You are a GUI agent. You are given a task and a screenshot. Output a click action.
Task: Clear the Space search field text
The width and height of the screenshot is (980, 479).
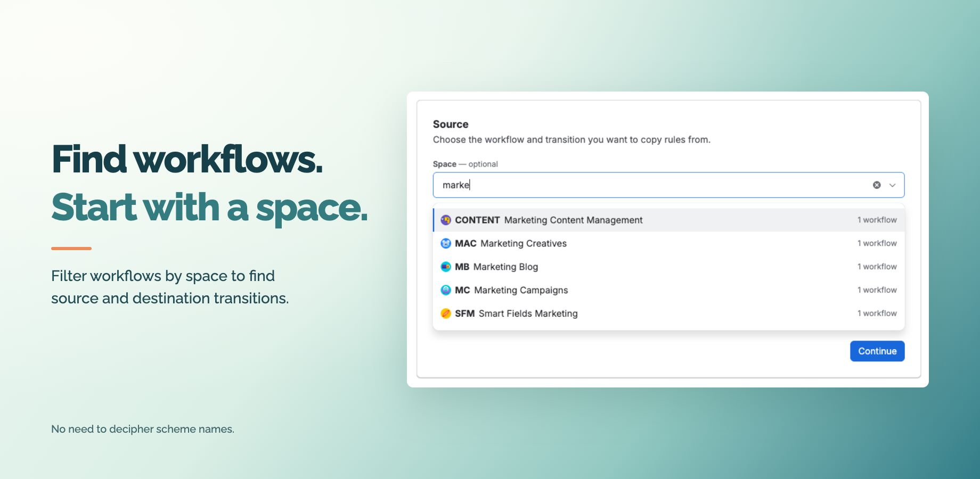876,185
